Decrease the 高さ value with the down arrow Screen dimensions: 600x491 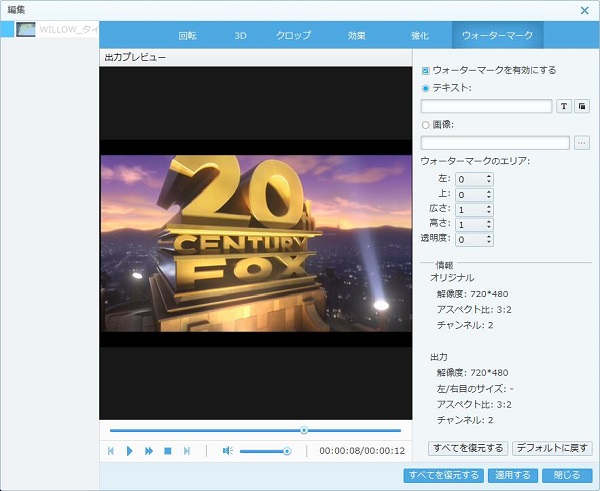(489, 227)
